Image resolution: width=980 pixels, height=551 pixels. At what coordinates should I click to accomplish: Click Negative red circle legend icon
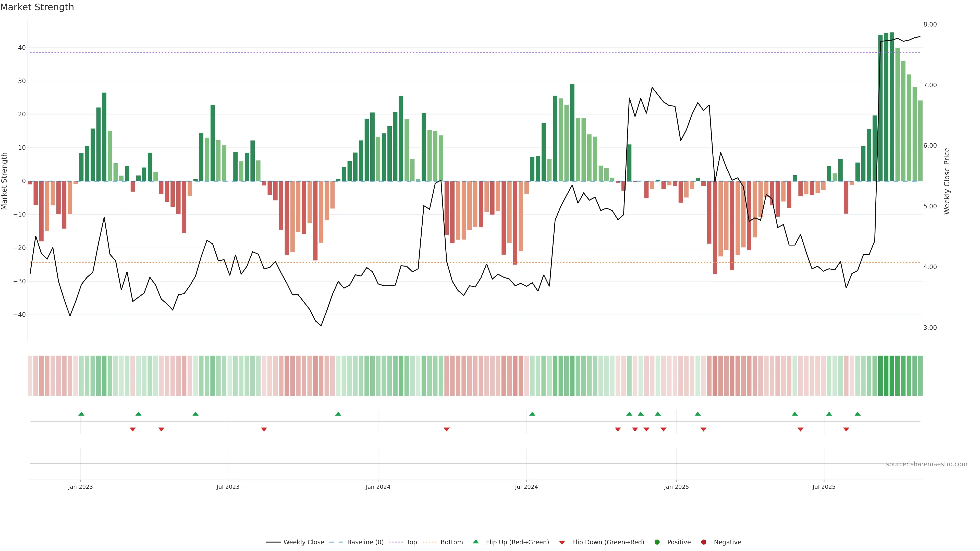[703, 542]
